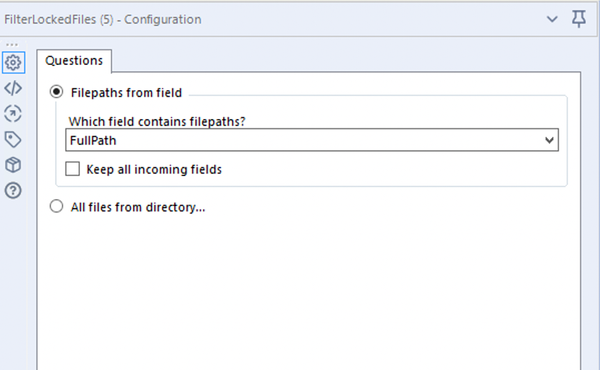This screenshot has height=370, width=600.
Task: Expand the title bar chevron menu
Action: click(552, 19)
